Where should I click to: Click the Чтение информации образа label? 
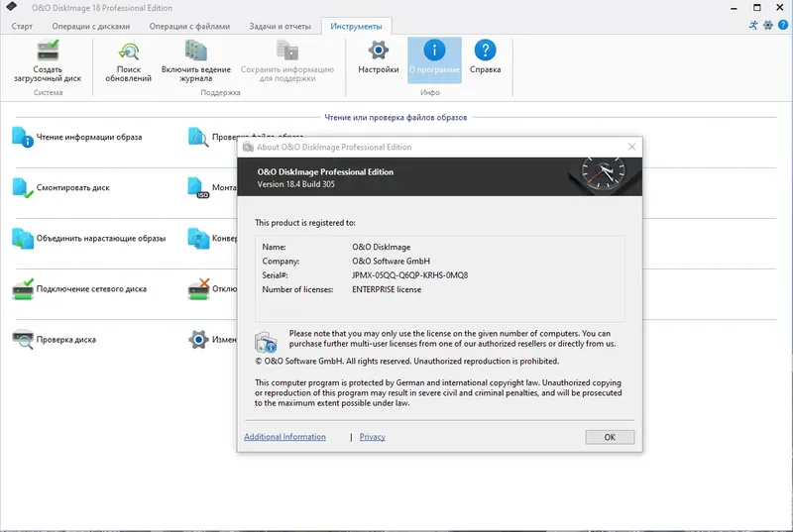point(89,137)
